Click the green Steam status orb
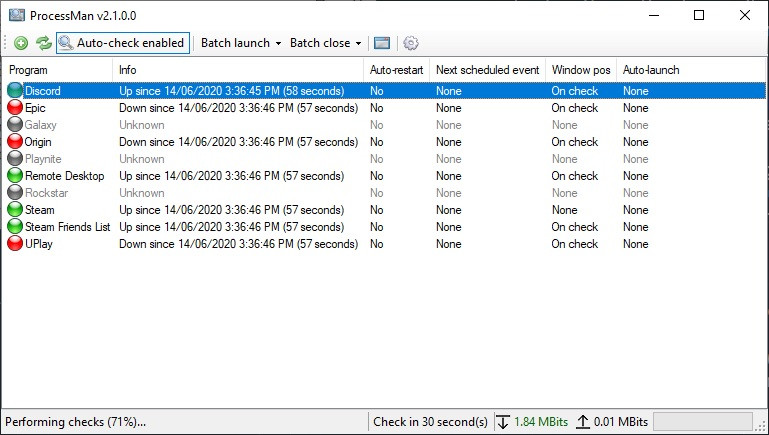The height and width of the screenshot is (435, 769). point(15,209)
